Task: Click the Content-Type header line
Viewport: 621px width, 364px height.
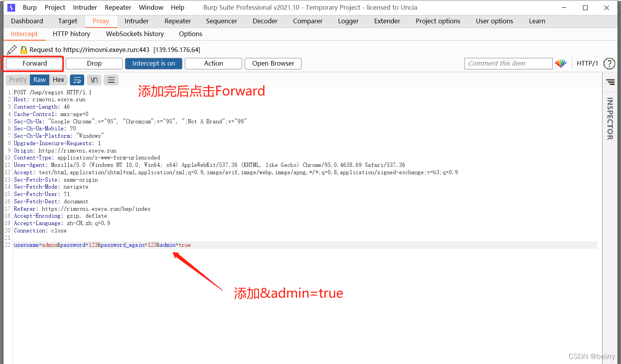Action: coord(87,158)
